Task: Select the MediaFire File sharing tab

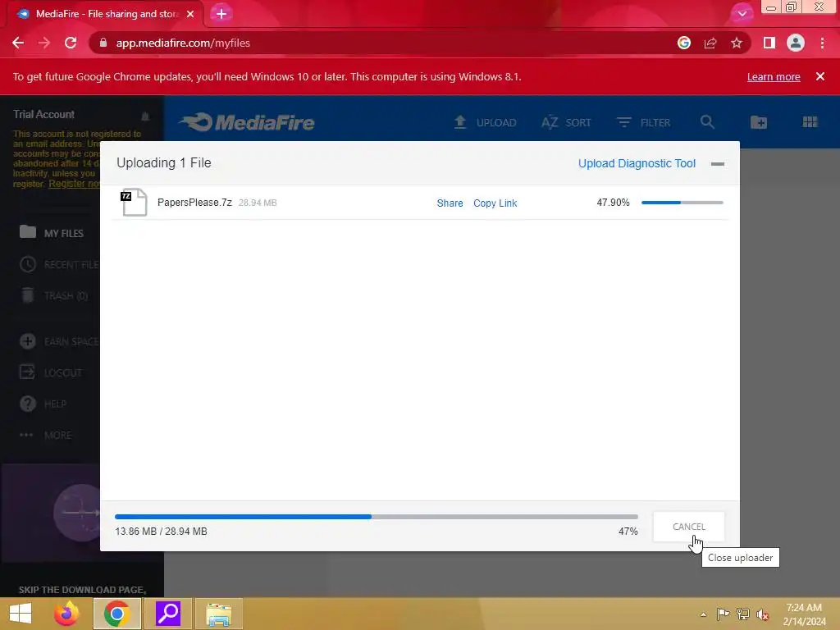Action: (x=106, y=14)
